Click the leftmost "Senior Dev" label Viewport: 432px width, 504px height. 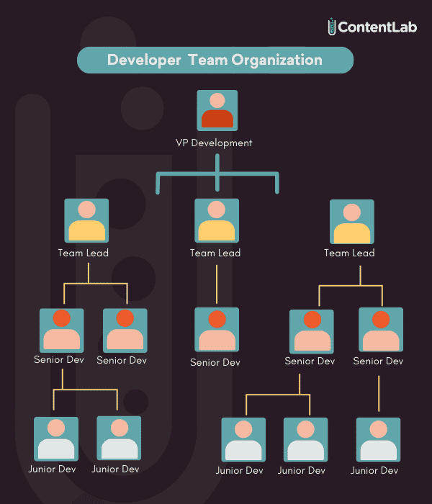click(59, 360)
